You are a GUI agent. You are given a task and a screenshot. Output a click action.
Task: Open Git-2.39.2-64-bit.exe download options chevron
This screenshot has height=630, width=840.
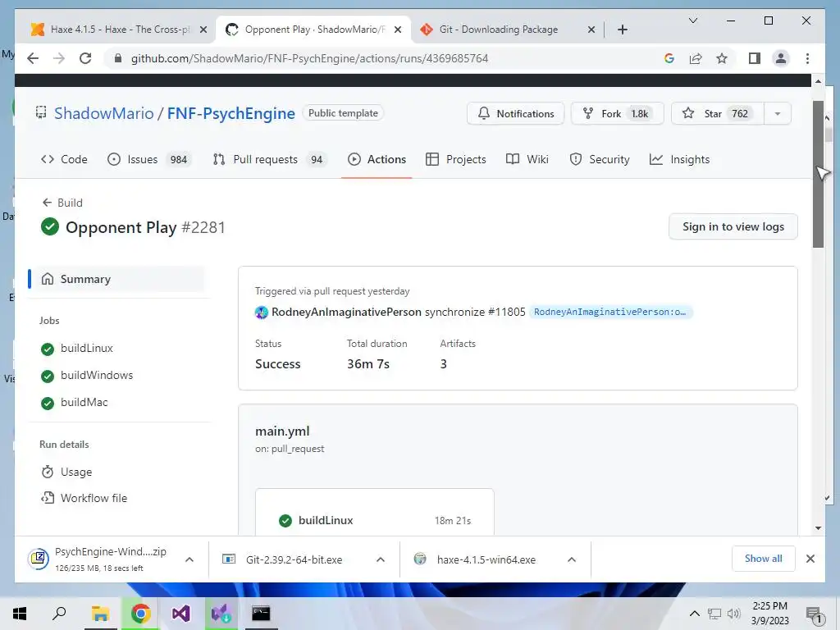click(x=381, y=559)
